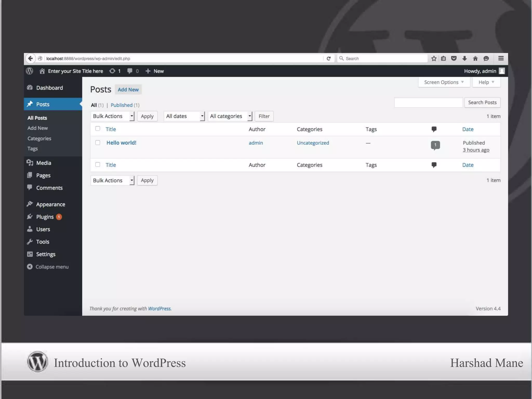Go to browser home page icon
This screenshot has width=532, height=399.
[x=475, y=58]
